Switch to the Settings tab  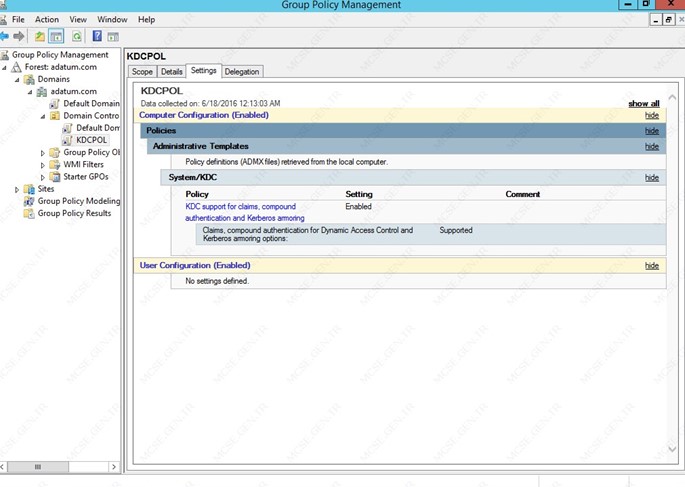[x=204, y=71]
